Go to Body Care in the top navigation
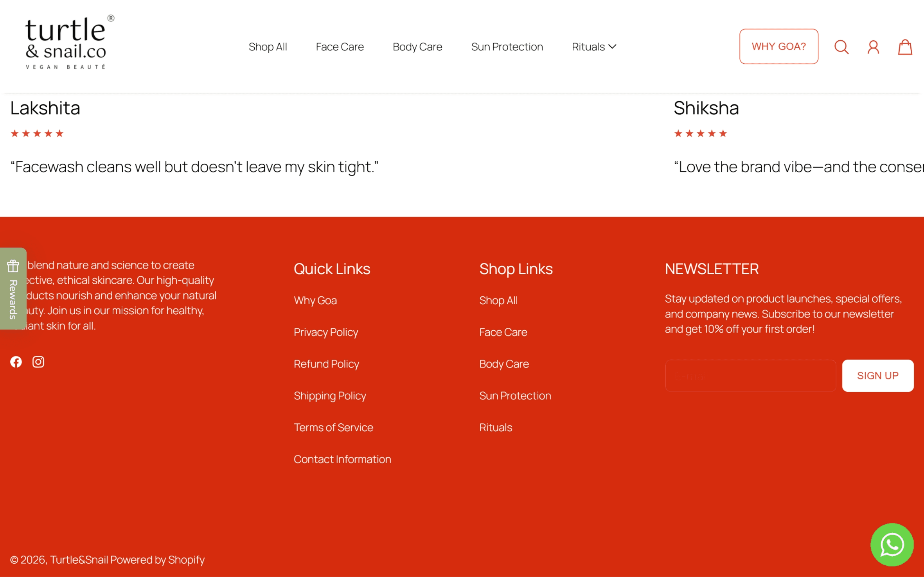The width and height of the screenshot is (924, 577). (x=417, y=47)
